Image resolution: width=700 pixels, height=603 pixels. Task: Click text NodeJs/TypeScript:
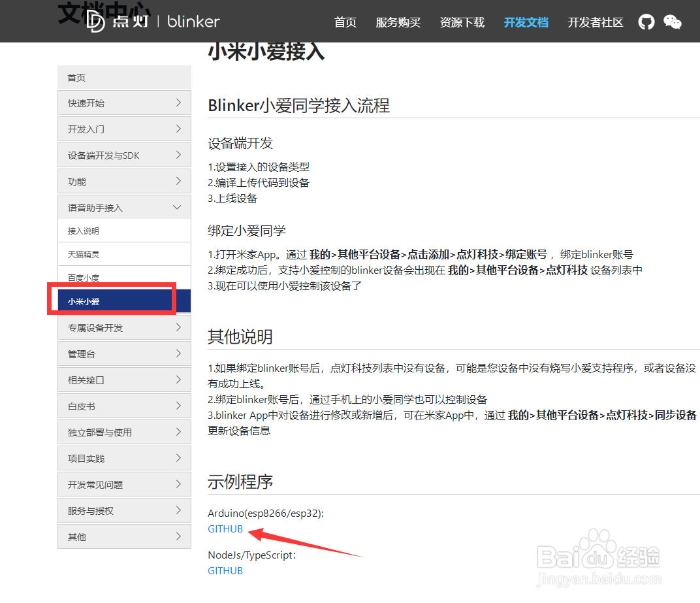(252, 555)
